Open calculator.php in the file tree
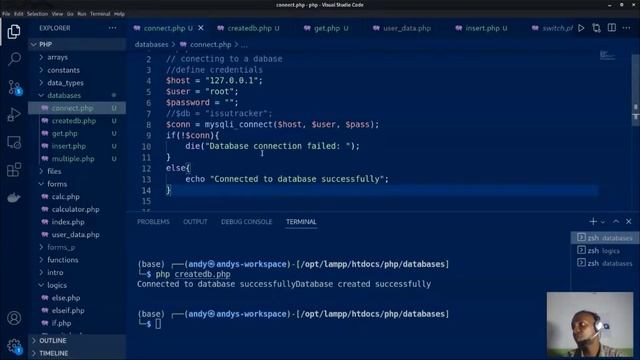The height and width of the screenshot is (360, 640). [x=76, y=209]
